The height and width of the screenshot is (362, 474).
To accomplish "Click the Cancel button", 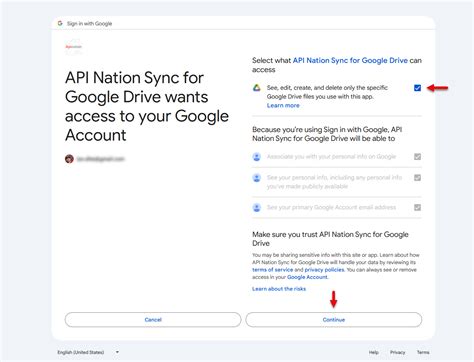I will (153, 320).
